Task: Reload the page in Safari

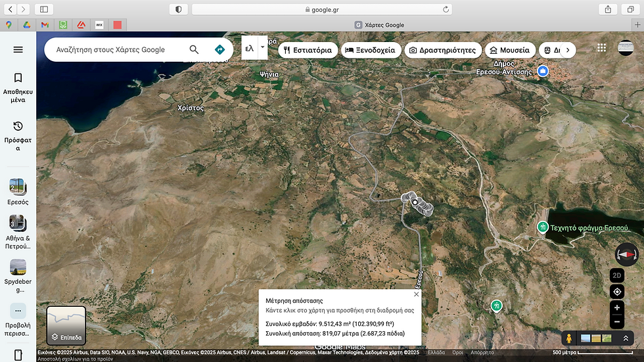Action: pos(446,9)
